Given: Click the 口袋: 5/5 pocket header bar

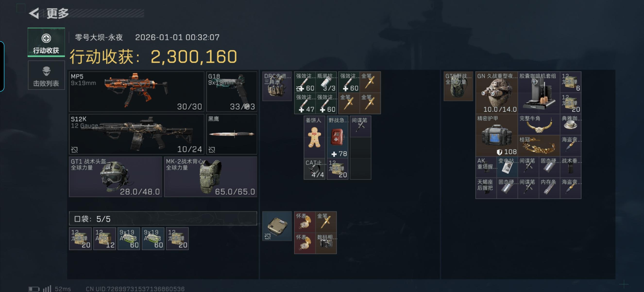Looking at the screenshot, I should tap(163, 219).
